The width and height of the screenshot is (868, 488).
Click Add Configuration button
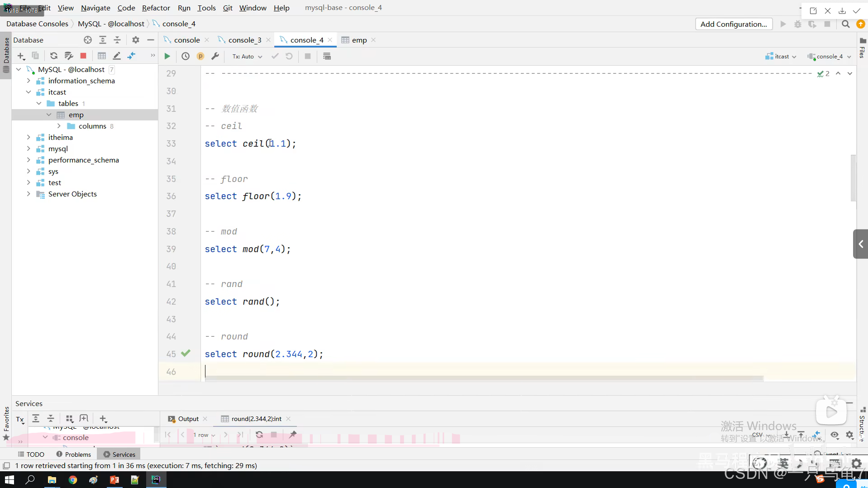pyautogui.click(x=734, y=24)
